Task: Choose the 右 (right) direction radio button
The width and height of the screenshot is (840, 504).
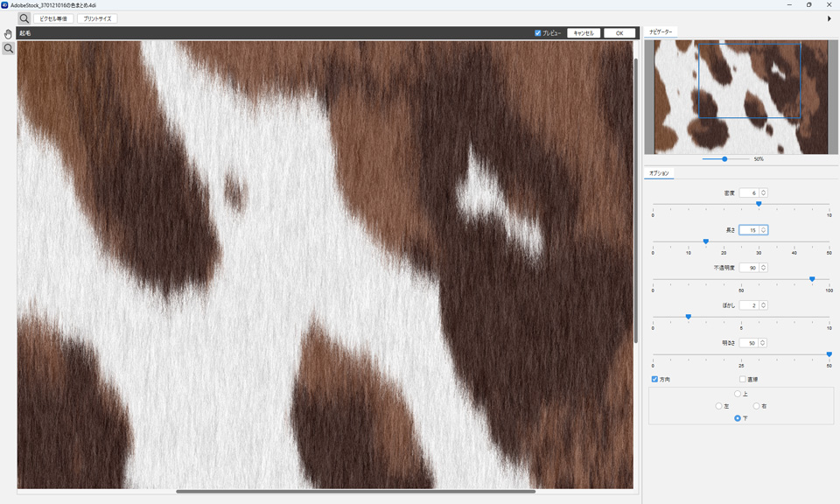Action: (757, 406)
